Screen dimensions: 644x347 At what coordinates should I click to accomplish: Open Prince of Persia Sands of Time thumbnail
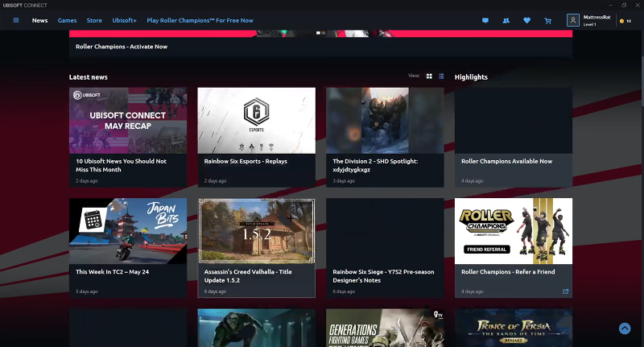click(x=514, y=328)
